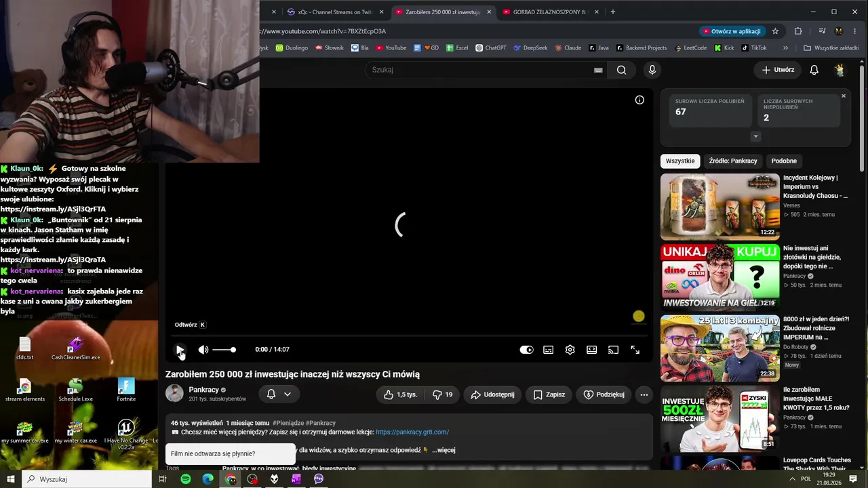
Task: Open the Claude bookmark
Action: click(x=568, y=48)
